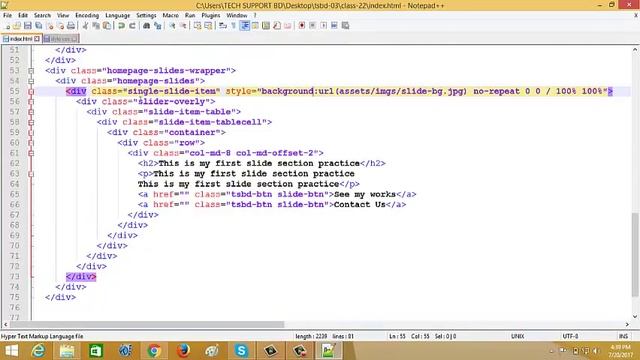Click UTF-8 encoding in status bar

tap(570, 336)
